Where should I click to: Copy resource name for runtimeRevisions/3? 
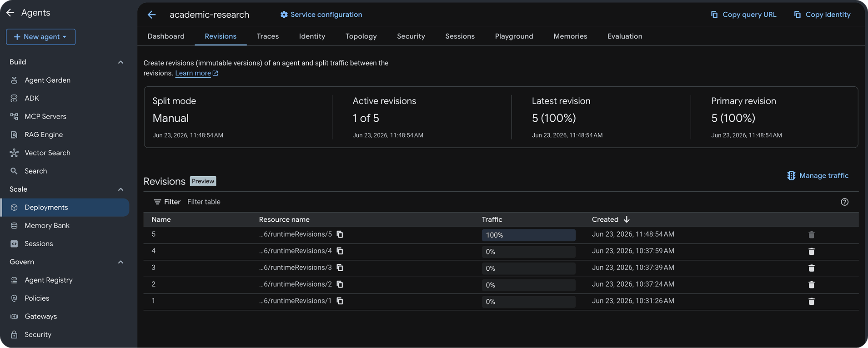click(340, 268)
